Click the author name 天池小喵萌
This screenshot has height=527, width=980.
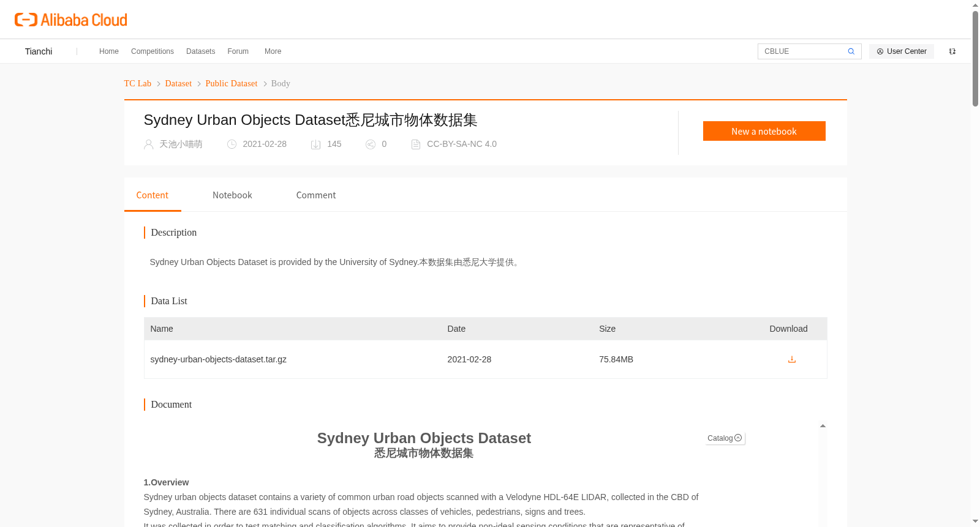(181, 144)
